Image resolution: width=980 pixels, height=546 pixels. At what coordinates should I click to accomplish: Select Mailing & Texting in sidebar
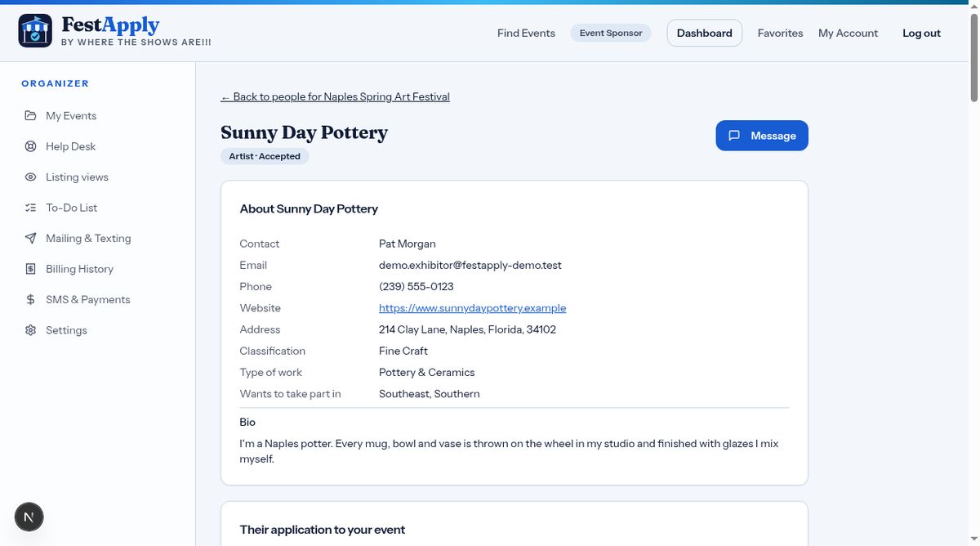pos(88,238)
